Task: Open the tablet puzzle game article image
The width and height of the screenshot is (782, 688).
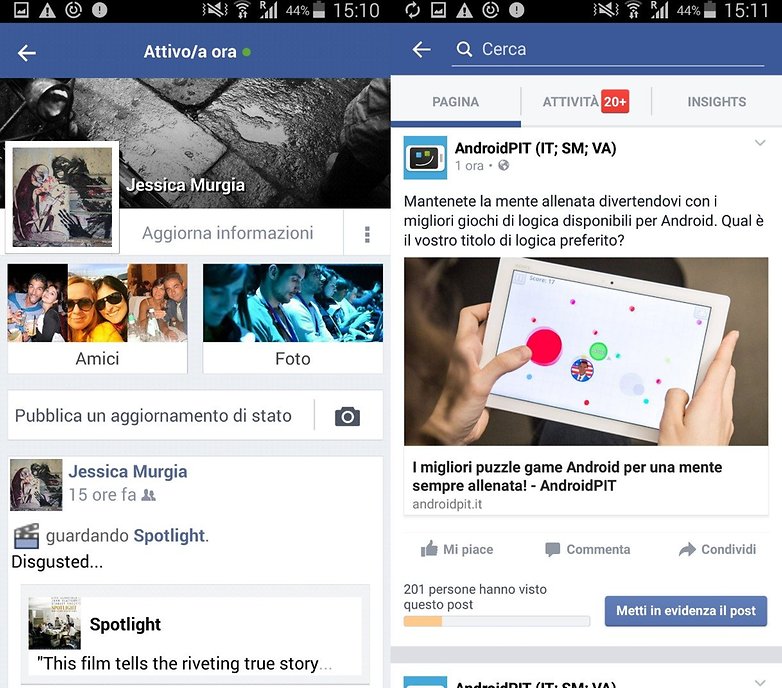Action: pos(586,351)
